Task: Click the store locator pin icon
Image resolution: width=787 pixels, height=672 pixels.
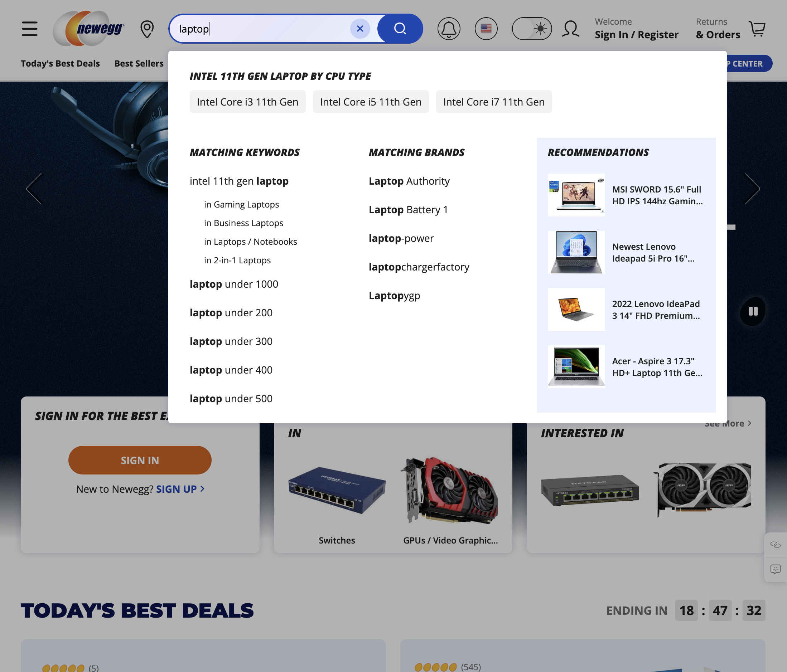Action: 148,29
